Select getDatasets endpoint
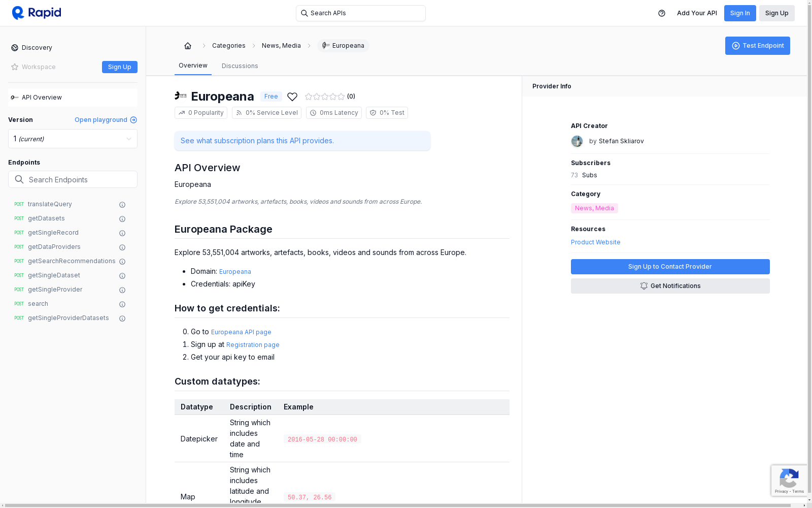The height and width of the screenshot is (508, 812). 46,218
